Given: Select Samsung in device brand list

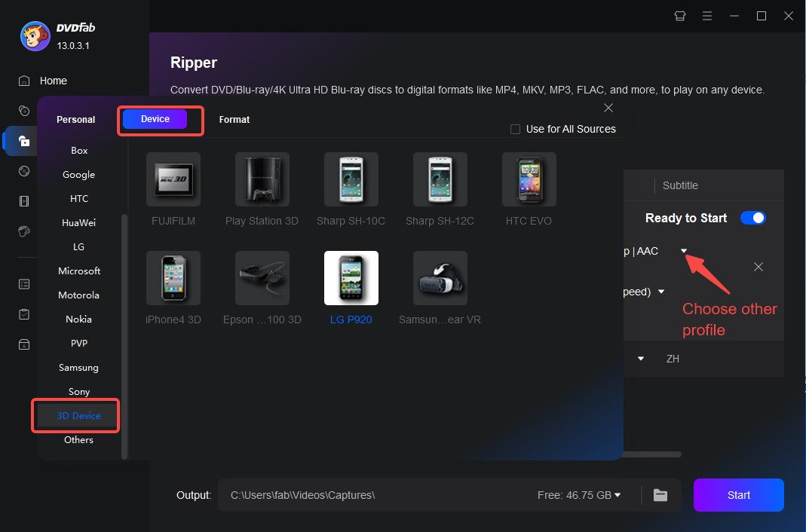Looking at the screenshot, I should click(79, 368).
